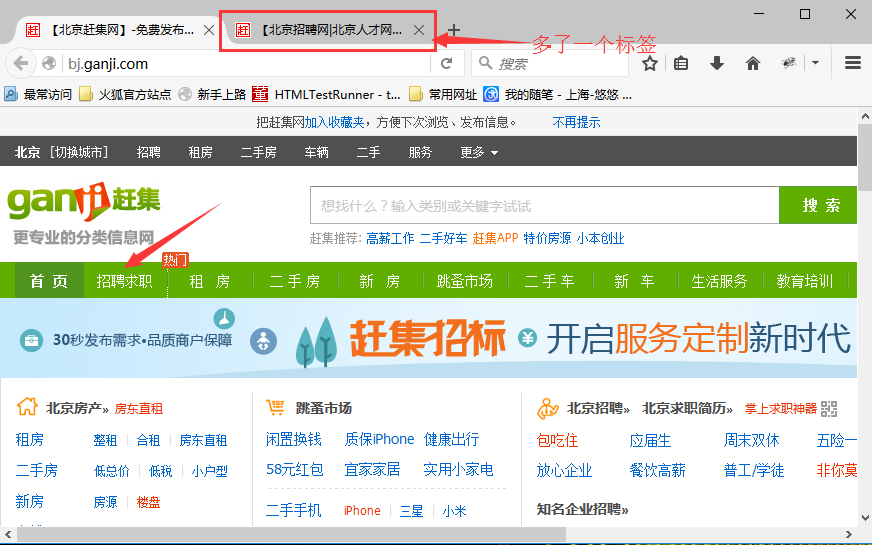The image size is (872, 545).
Task: Click the site identity globe icon
Action: [x=49, y=63]
